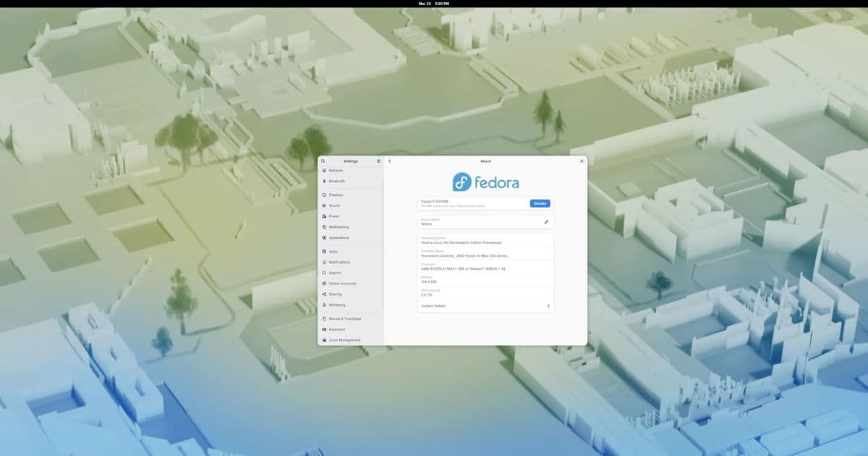868x456 pixels.
Task: Click the pencil icon to edit device name
Action: point(546,222)
